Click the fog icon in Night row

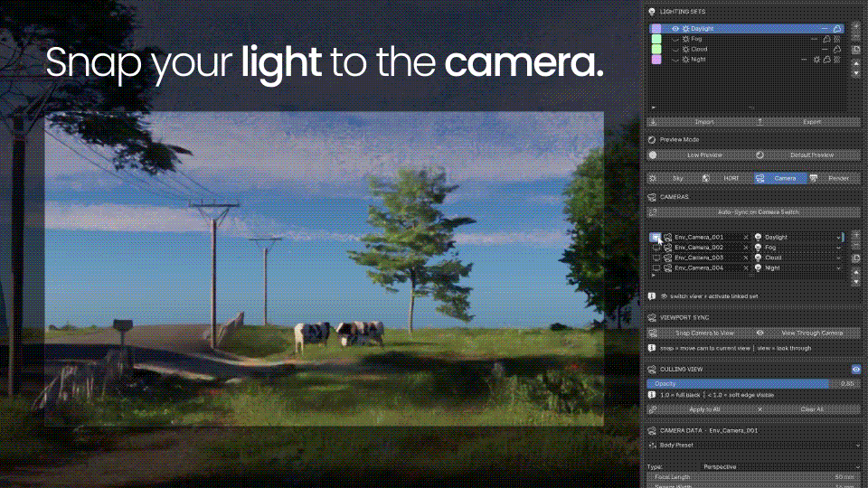(837, 60)
